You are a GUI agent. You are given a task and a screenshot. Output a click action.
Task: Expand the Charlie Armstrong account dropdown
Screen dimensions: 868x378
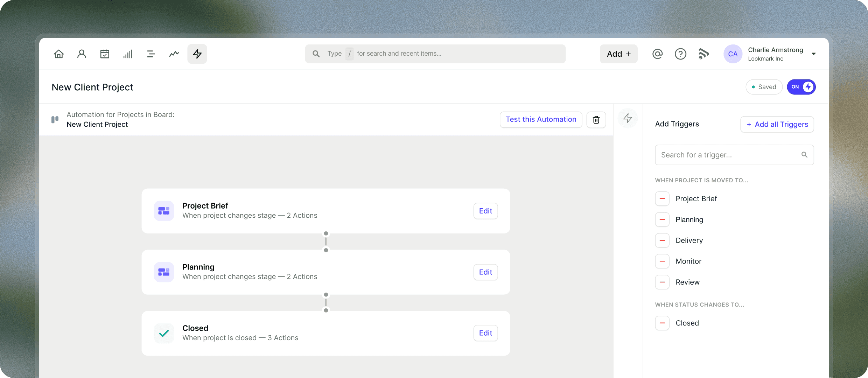pyautogui.click(x=813, y=54)
